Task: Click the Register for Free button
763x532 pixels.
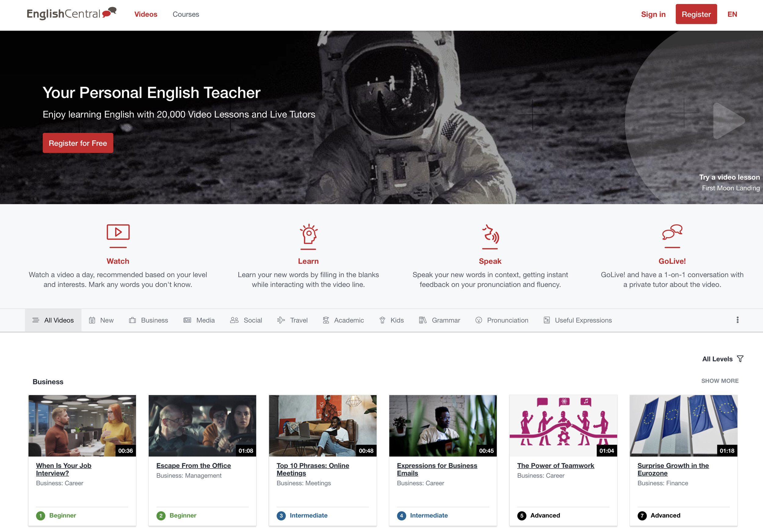Action: click(x=78, y=143)
